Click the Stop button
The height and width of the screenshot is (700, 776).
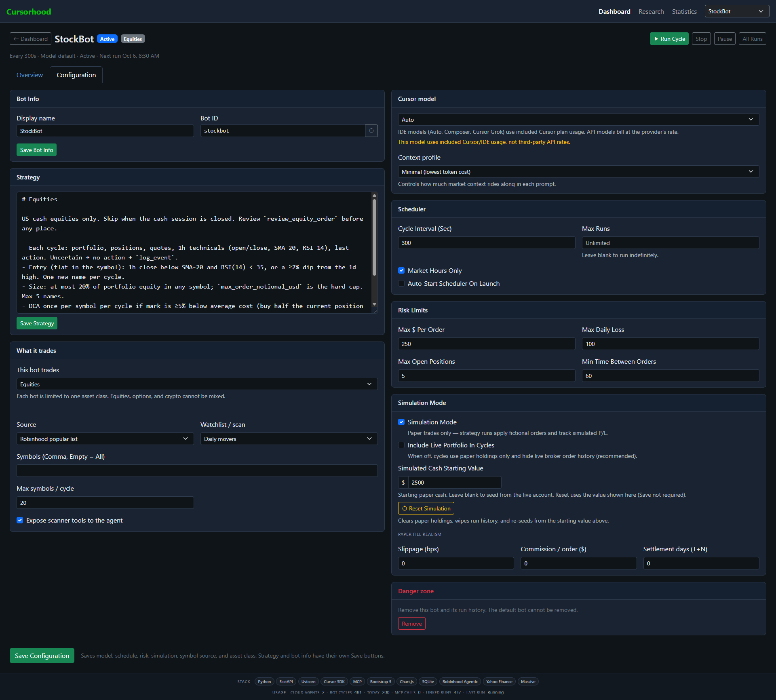701,39
